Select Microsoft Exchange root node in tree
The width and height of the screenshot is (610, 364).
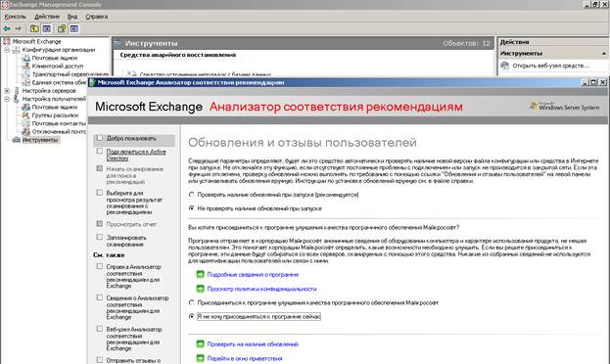(x=36, y=41)
